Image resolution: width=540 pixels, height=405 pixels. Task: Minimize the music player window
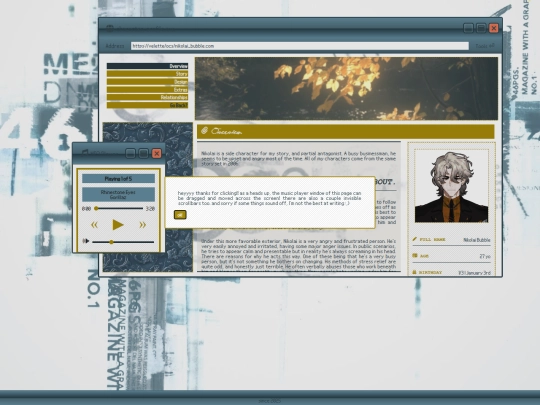tap(131, 153)
